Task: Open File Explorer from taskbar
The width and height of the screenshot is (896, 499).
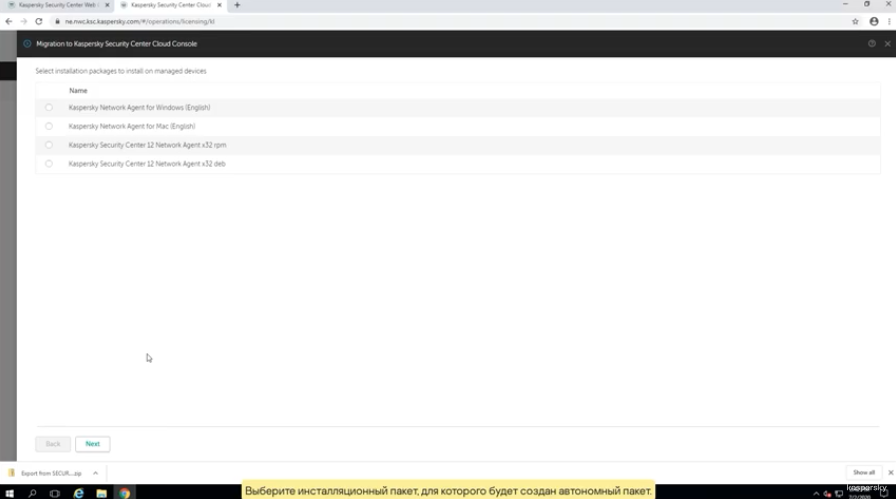Action: point(101,493)
